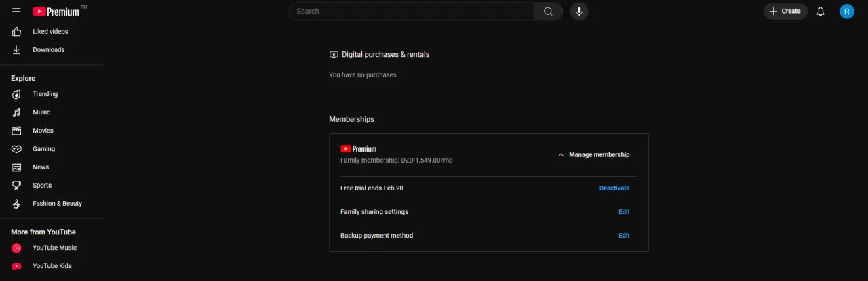This screenshot has height=281, width=868.
Task: Click the Memberships heading text
Action: coord(351,119)
